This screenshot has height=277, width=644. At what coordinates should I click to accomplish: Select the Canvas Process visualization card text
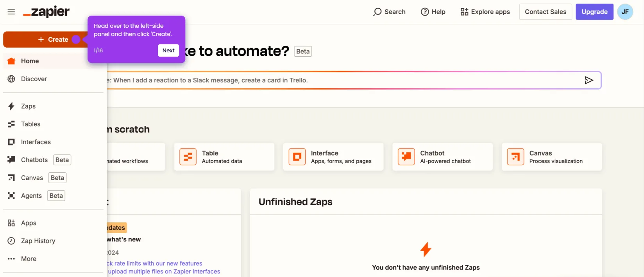pos(556,161)
